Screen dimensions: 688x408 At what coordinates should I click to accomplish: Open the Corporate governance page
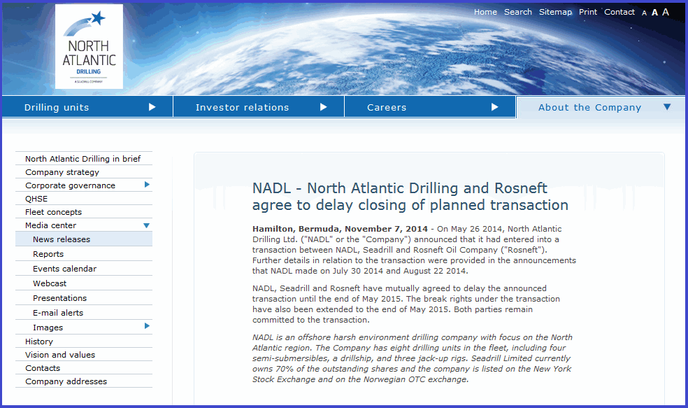tap(70, 186)
